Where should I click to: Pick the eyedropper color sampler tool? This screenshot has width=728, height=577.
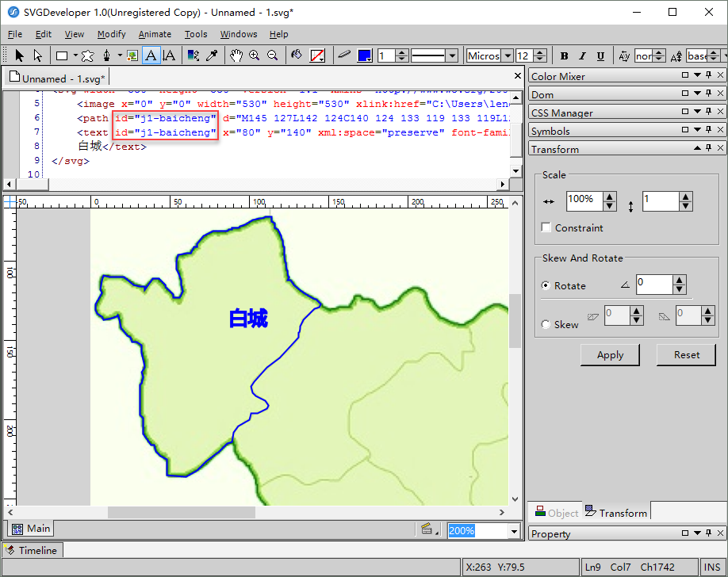click(x=211, y=55)
